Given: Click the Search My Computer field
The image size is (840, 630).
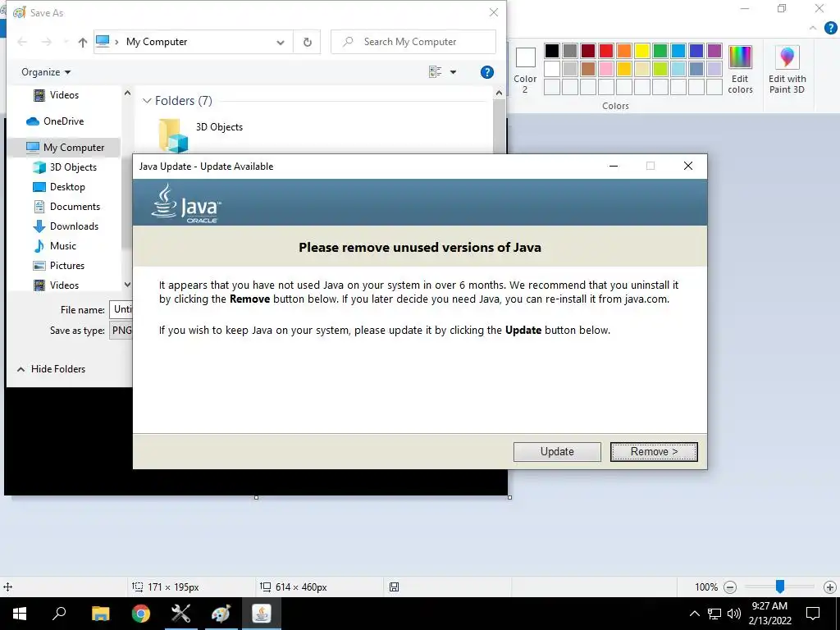Looking at the screenshot, I should point(413,42).
